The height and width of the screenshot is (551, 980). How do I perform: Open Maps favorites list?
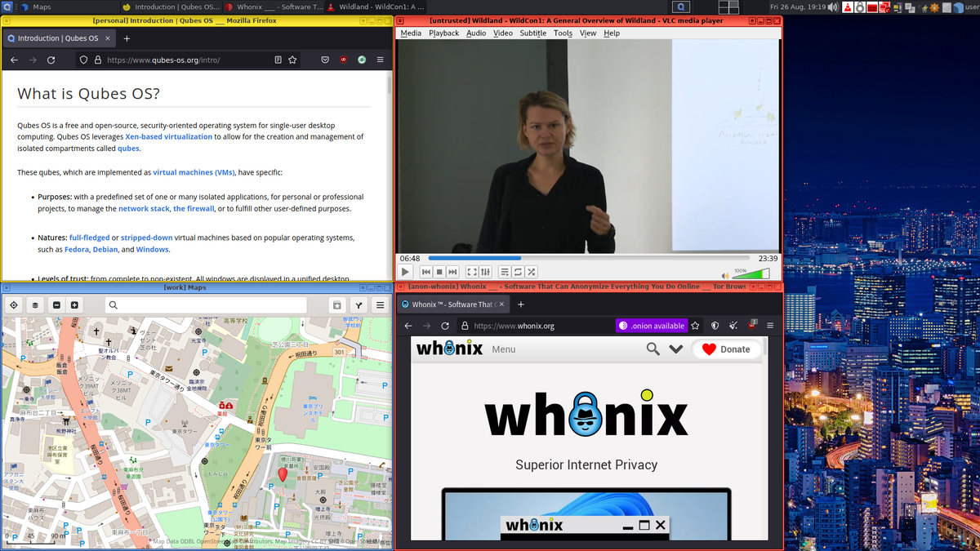[337, 305]
